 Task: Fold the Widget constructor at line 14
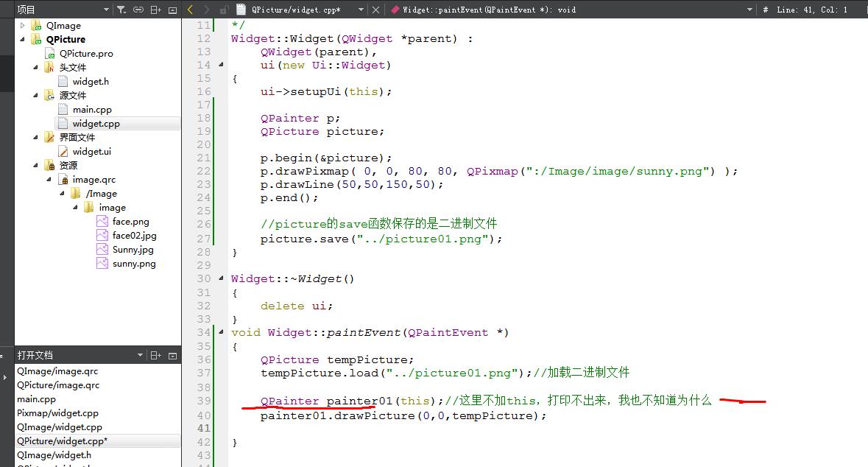221,65
